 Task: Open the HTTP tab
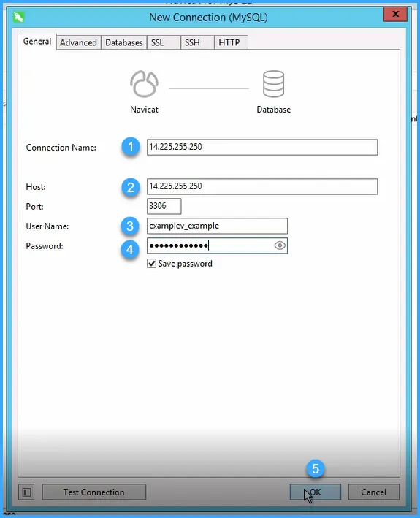pyautogui.click(x=231, y=42)
